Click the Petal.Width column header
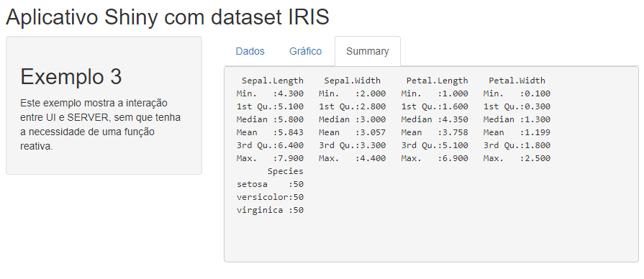644x279 pixels. click(517, 81)
